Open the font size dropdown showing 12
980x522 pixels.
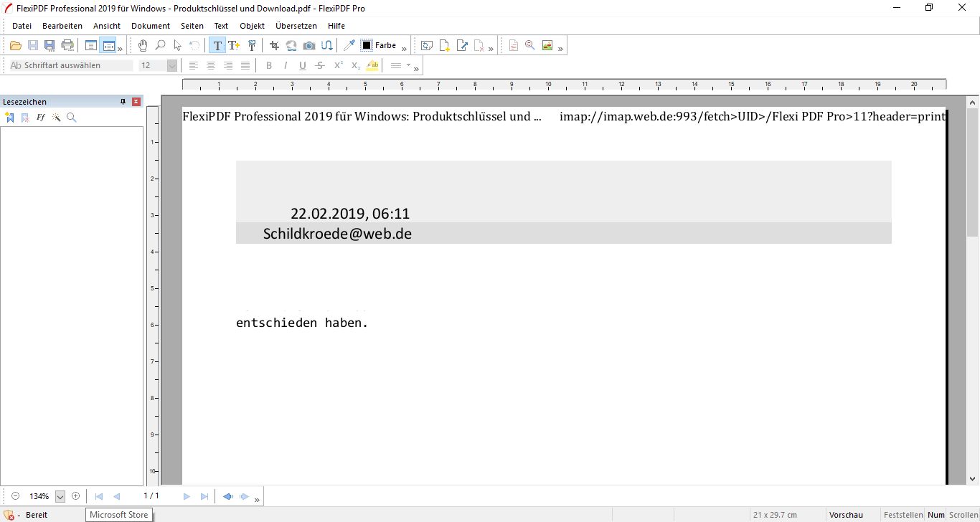172,65
